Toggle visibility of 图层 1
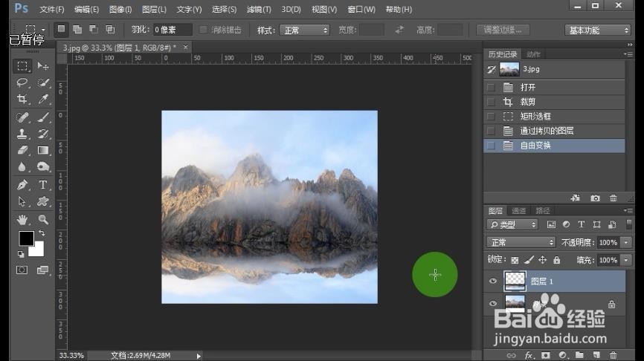 click(493, 281)
